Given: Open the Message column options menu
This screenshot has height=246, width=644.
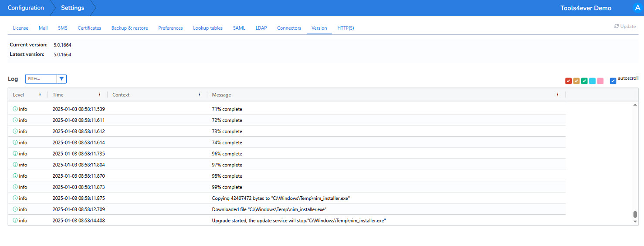Looking at the screenshot, I should tap(558, 94).
